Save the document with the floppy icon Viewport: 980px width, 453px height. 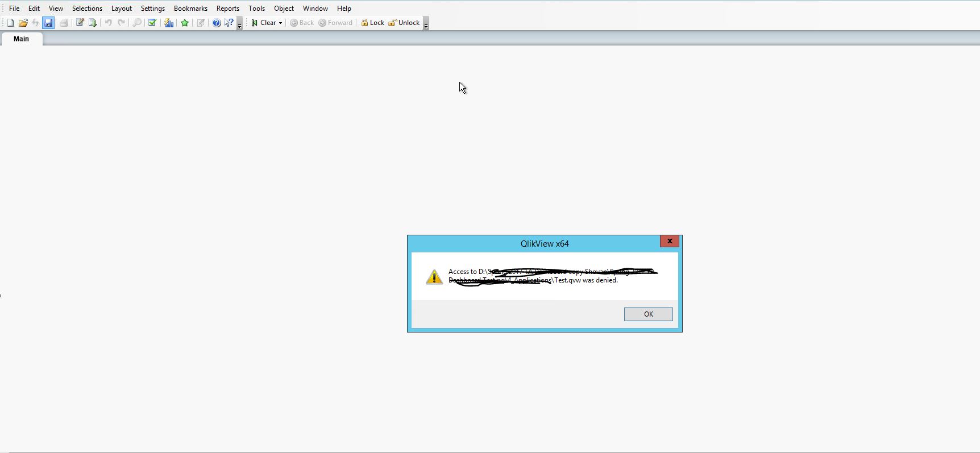48,23
